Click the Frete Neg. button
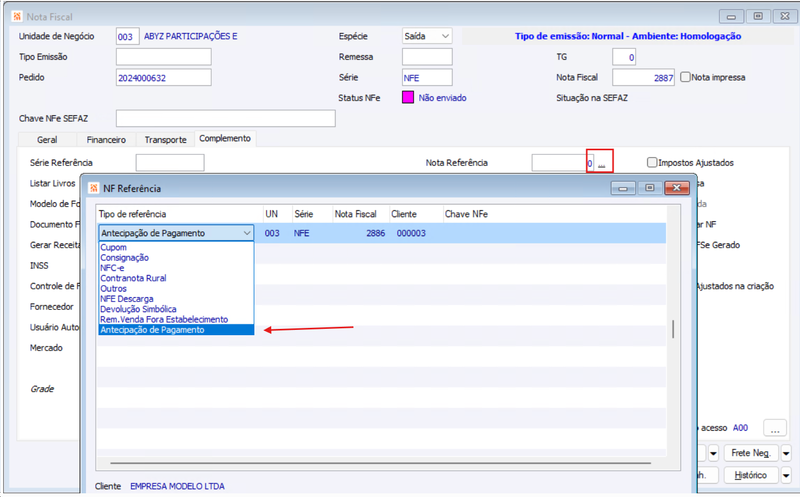 pyautogui.click(x=751, y=453)
